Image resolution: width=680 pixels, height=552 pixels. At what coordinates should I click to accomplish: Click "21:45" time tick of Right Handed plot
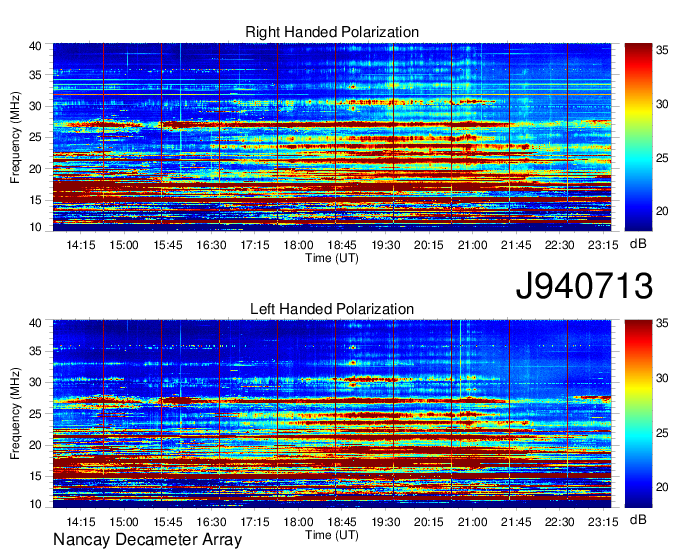tap(516, 245)
